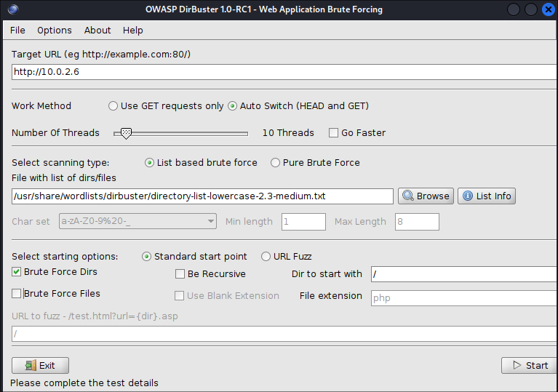Open the Help menu
The width and height of the screenshot is (558, 392).
133,31
